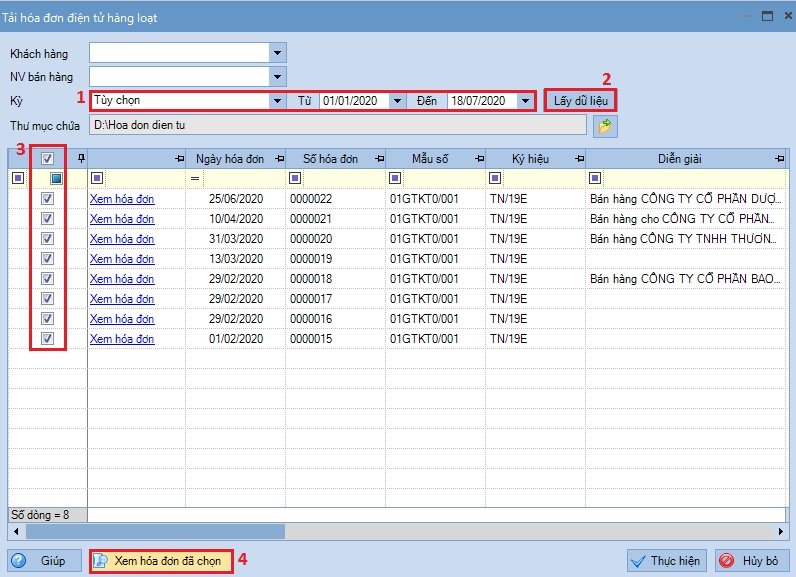Click the horizontal scrollbar thumb
The image size is (796, 577).
pos(155,531)
